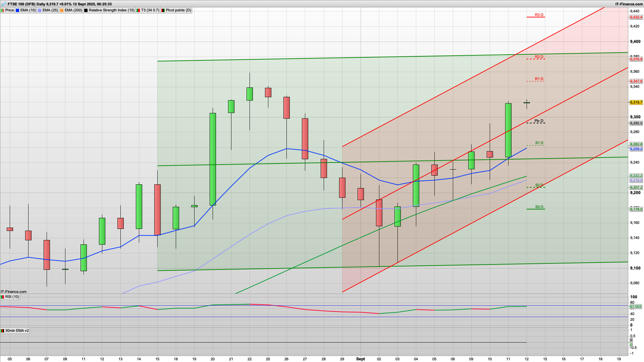
Task: Click the red candle on the 27th
Action: pos(305,139)
